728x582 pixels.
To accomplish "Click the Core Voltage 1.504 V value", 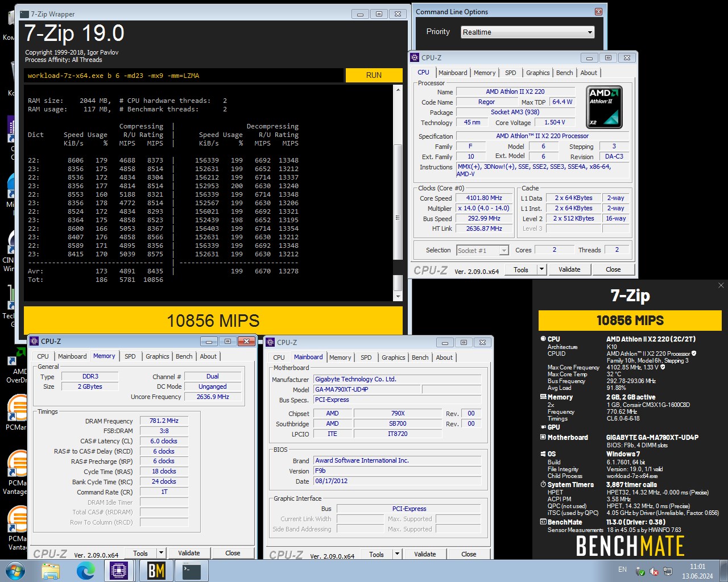I will click(555, 122).
